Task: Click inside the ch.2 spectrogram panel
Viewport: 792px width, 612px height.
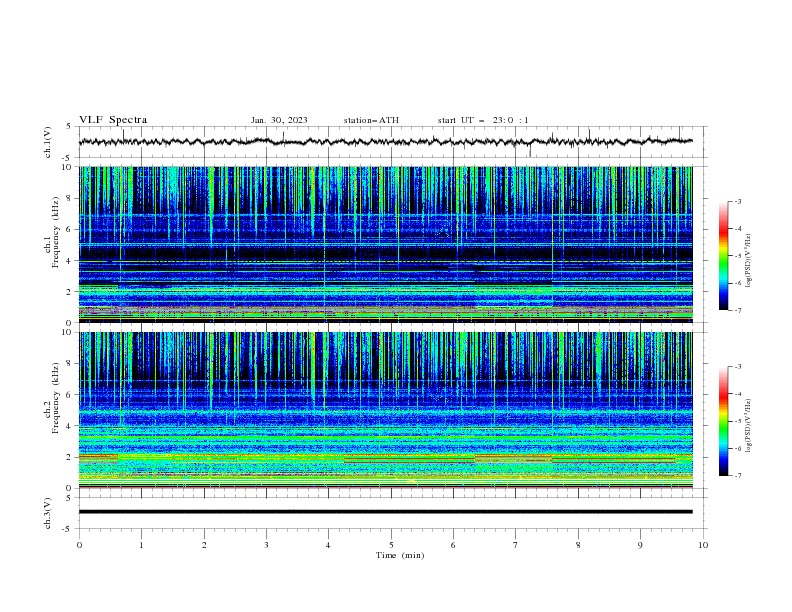Action: point(385,410)
